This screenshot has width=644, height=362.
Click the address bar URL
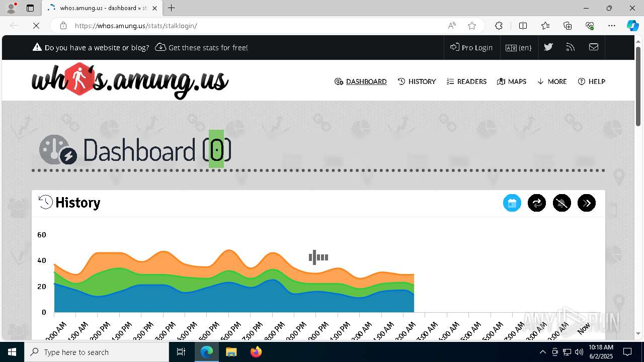click(x=136, y=26)
